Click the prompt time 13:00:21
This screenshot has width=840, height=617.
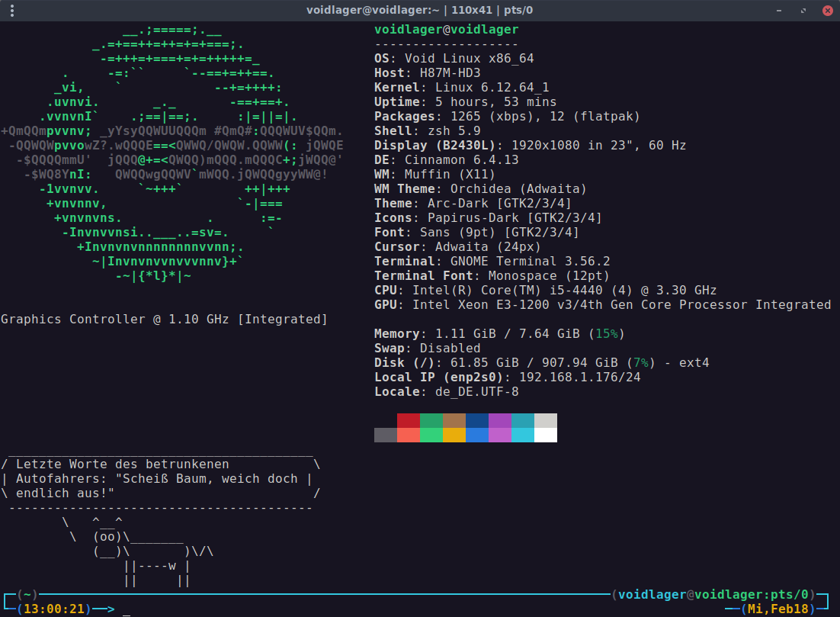(x=53, y=609)
